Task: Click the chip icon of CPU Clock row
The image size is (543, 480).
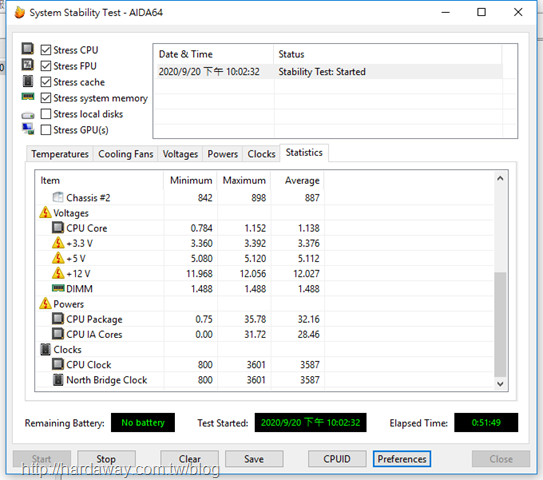Action: [57, 364]
